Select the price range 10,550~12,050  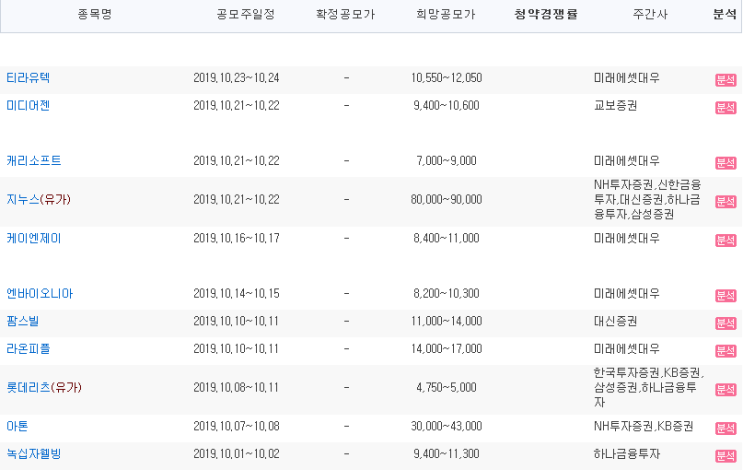[x=446, y=78]
